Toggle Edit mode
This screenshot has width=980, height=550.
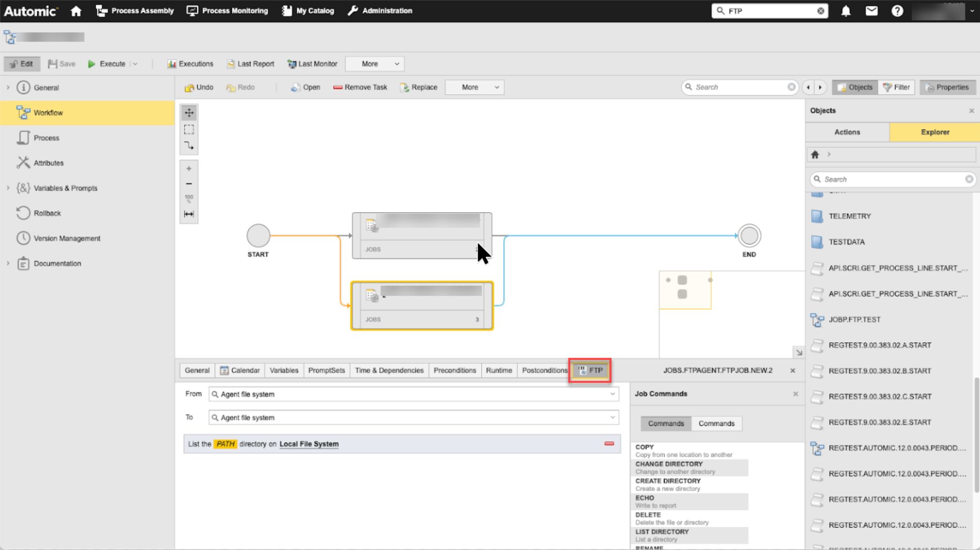pyautogui.click(x=22, y=64)
